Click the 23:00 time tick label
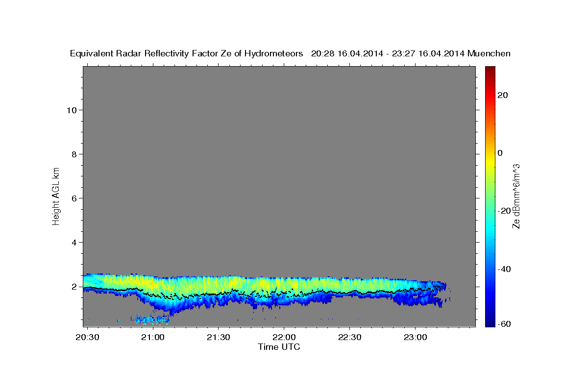This screenshot has height=392, width=588. coord(416,338)
